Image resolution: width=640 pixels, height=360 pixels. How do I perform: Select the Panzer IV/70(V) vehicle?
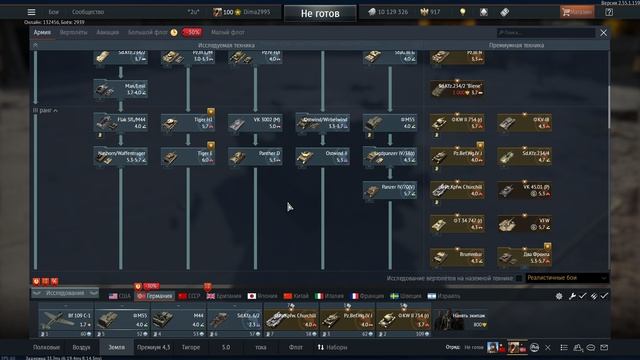[x=390, y=190]
